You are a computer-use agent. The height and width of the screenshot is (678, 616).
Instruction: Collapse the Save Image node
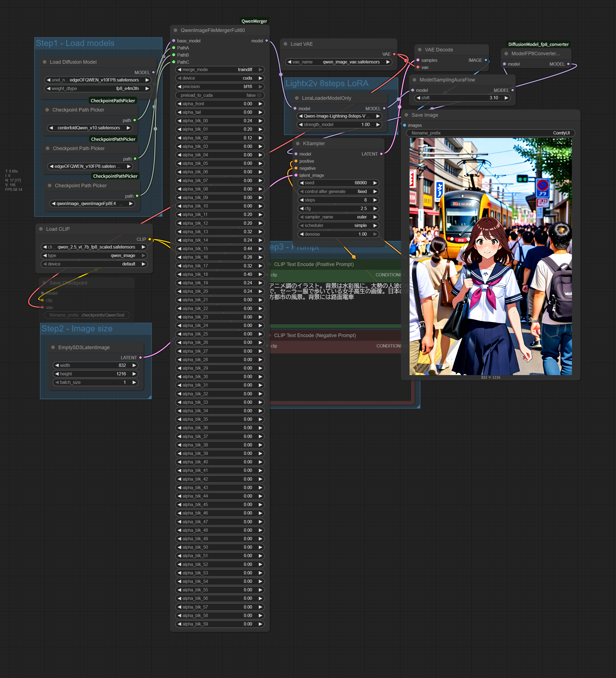pyautogui.click(x=406, y=115)
